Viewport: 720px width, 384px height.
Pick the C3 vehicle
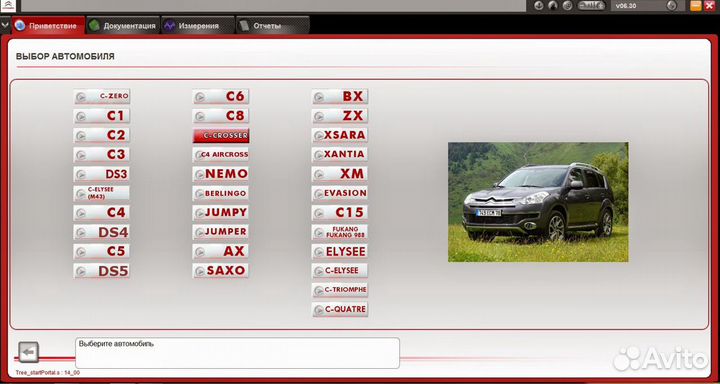102,154
